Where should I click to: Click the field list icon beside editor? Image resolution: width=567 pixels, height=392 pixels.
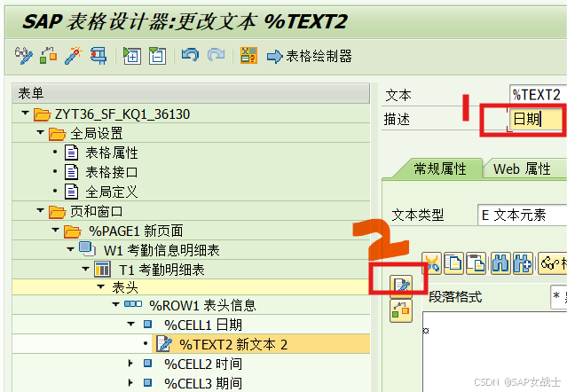(x=401, y=310)
